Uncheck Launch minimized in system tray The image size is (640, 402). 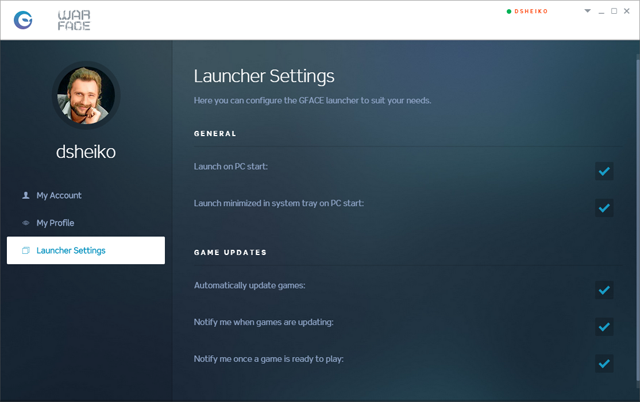603,208
